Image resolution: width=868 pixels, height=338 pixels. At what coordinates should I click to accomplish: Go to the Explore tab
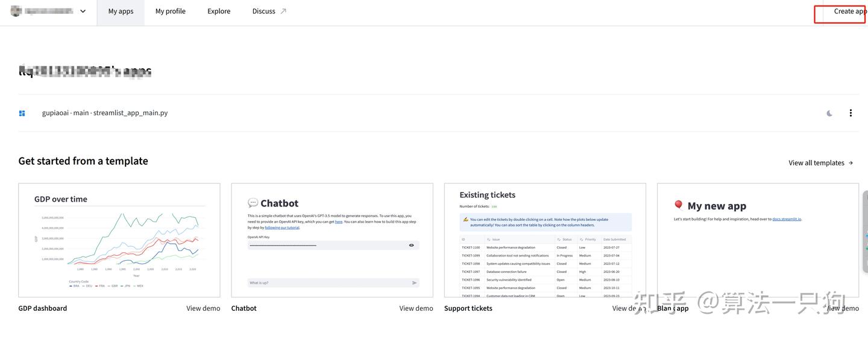tap(219, 11)
